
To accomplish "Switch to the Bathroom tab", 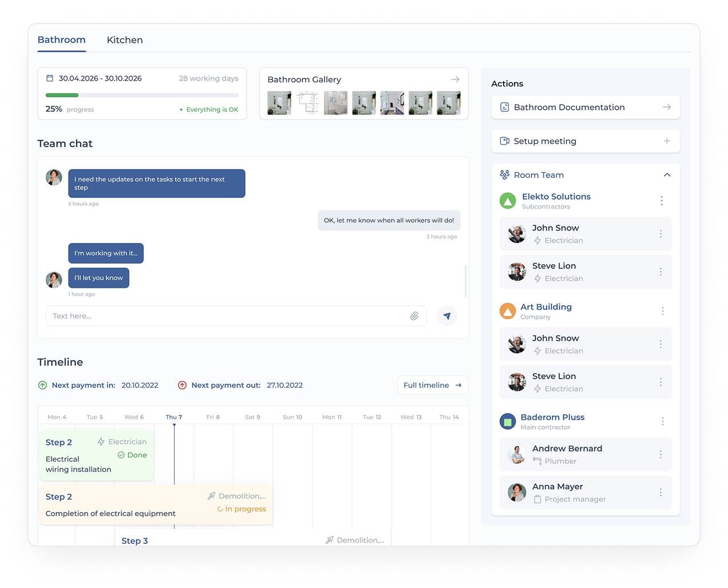I will pos(61,40).
